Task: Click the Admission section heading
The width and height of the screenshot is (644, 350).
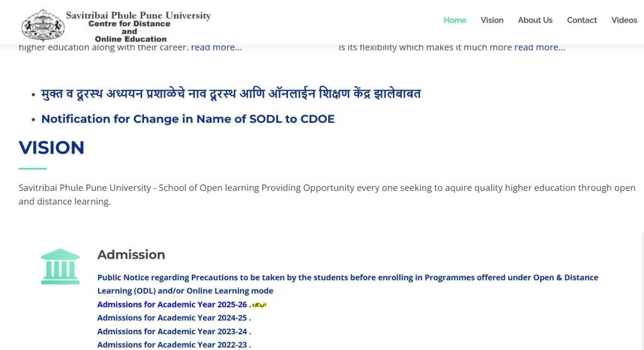Action: pyautogui.click(x=131, y=254)
